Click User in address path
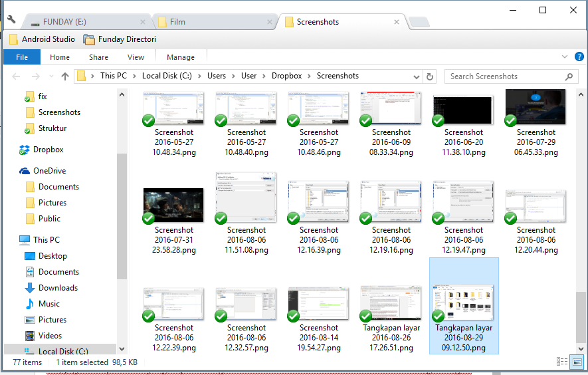Viewport: 588px width, 375px height. tap(248, 76)
